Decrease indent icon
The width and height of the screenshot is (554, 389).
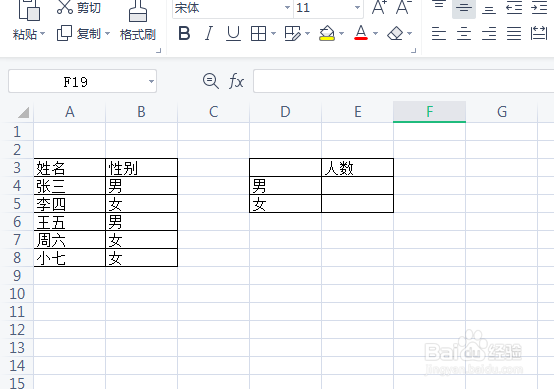pyautogui.click(x=514, y=7)
